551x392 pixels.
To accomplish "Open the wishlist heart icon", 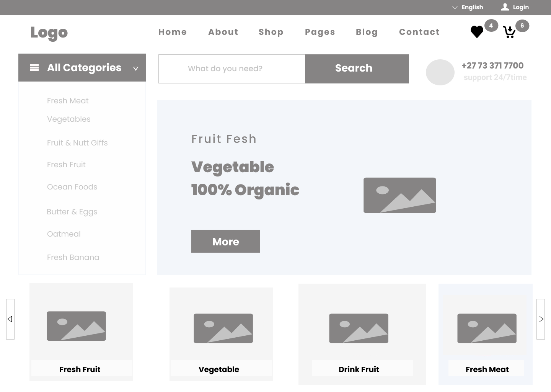I will tap(477, 32).
